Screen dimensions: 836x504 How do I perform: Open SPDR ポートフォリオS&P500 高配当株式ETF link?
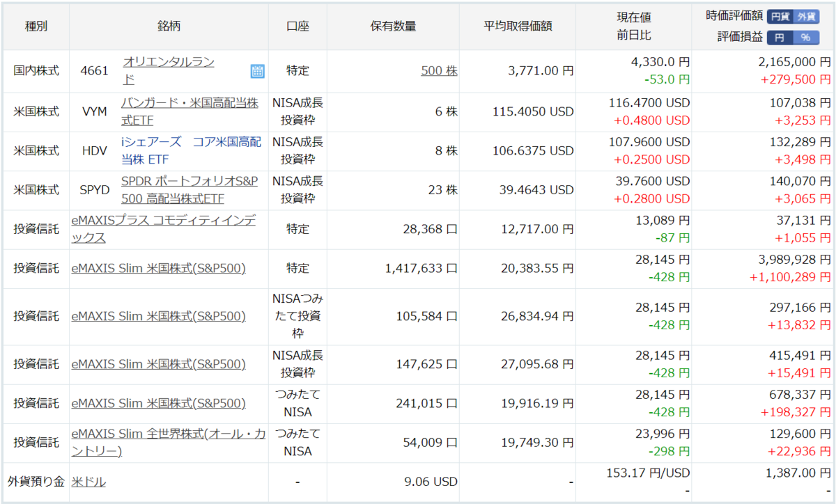click(x=189, y=189)
